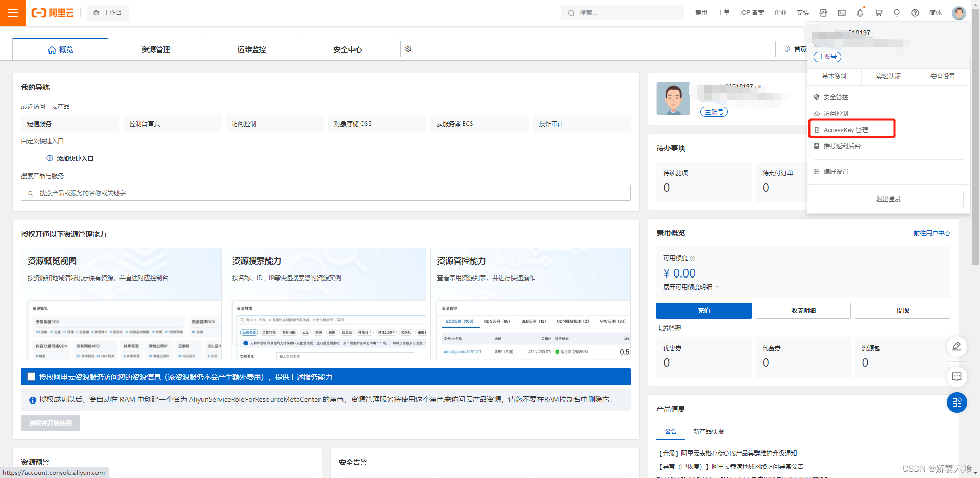980x478 pixels.
Task: Click the app download icon in top bar
Action: click(823, 13)
